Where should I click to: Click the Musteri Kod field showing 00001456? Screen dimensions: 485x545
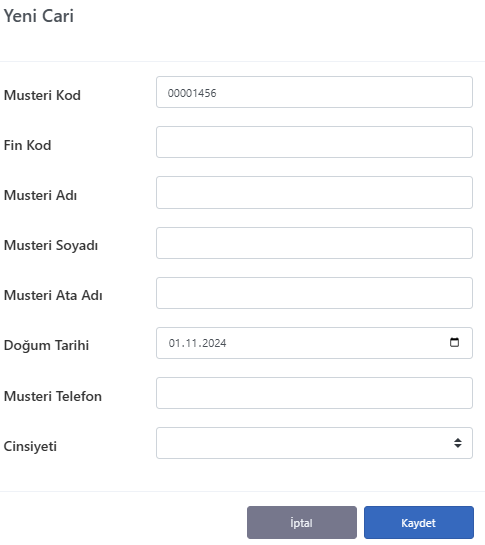[x=314, y=92]
